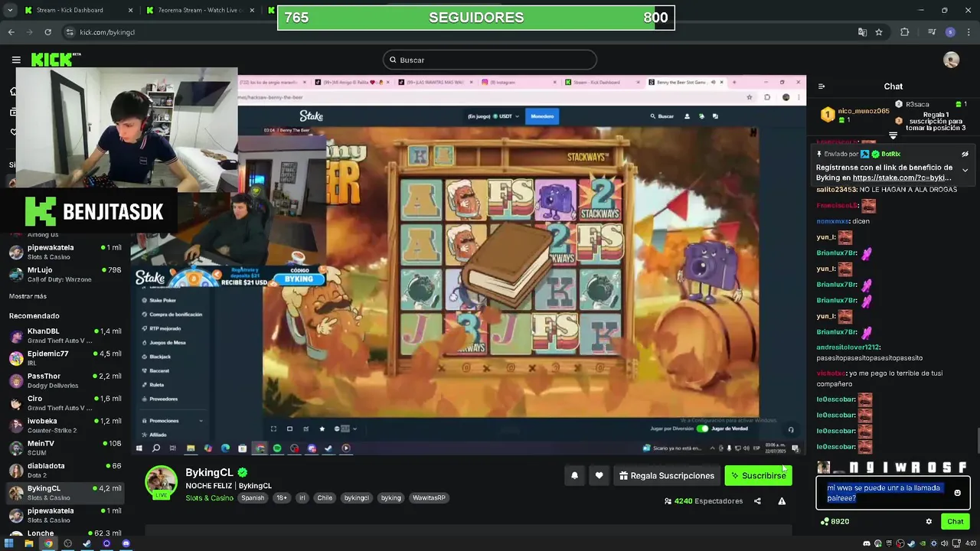Click the Regala Suscripciones button

[667, 475]
